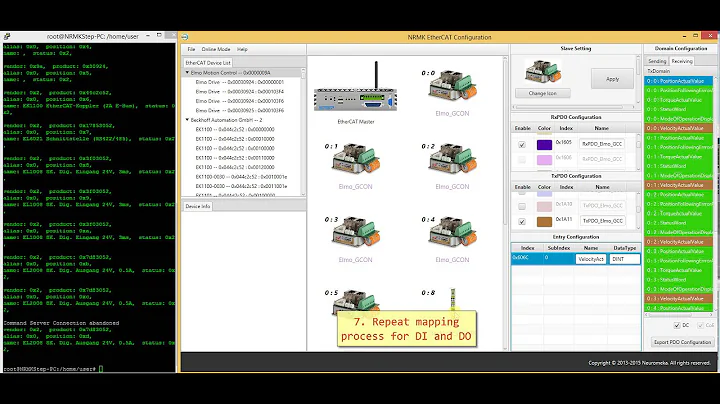Screen dimensions: 720x404
Task: Select 0 : 1 : VelocityActualValue domain entry
Action: (679, 185)
